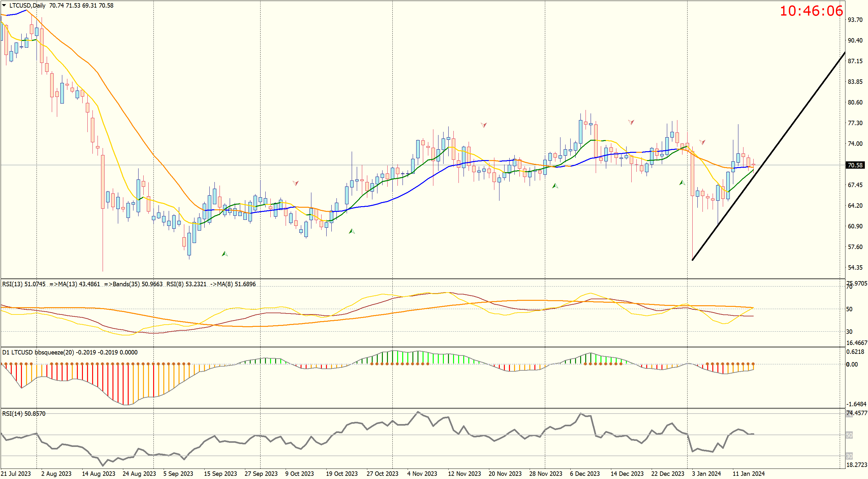
Task: Select the green up arrow before 3 Jan 2024
Action: click(682, 183)
